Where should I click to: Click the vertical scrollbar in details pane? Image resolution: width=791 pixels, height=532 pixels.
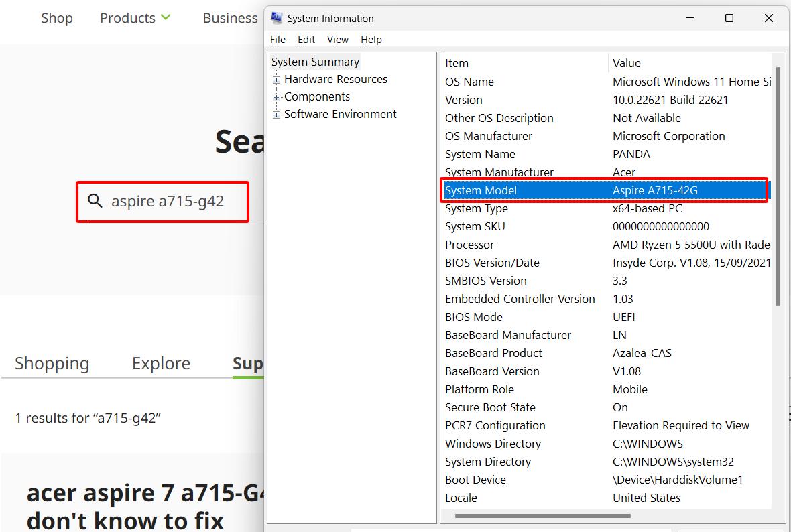coord(778,186)
